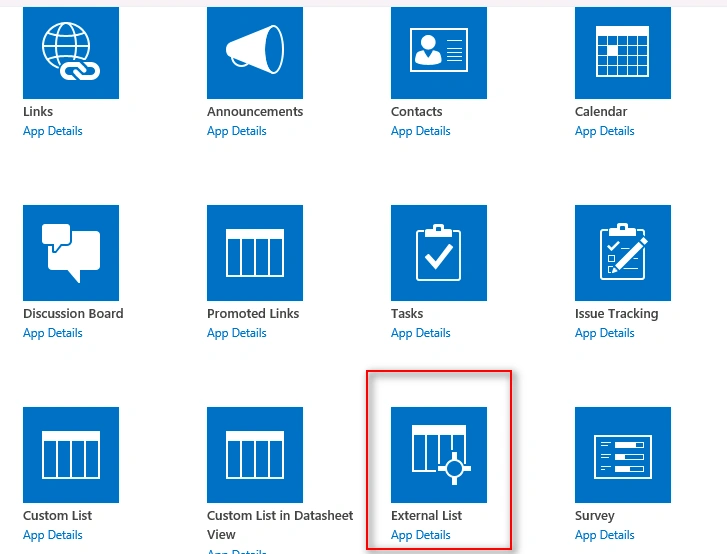Click the Custom List title label

tap(57, 516)
